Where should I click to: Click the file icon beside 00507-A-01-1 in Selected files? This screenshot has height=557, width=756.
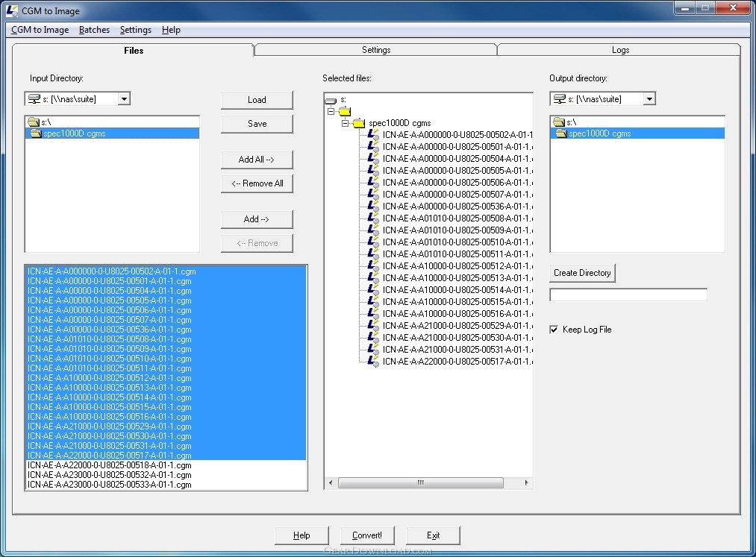click(373, 195)
